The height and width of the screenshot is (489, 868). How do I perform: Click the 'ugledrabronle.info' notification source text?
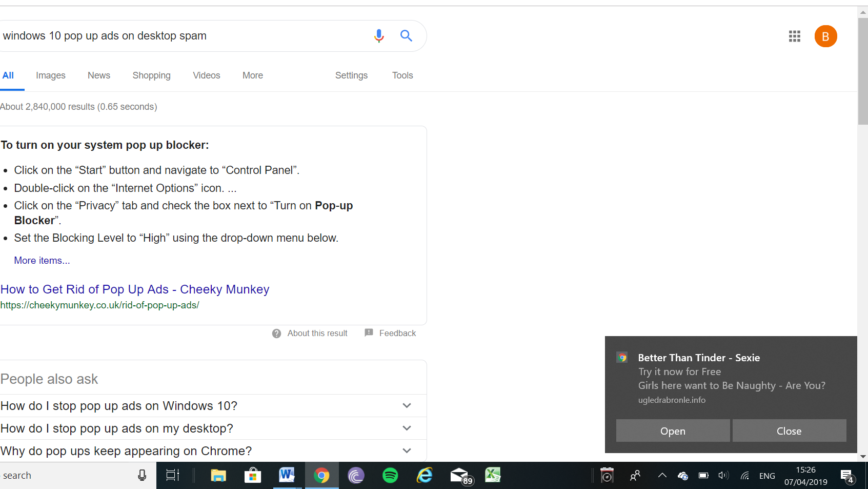click(672, 400)
